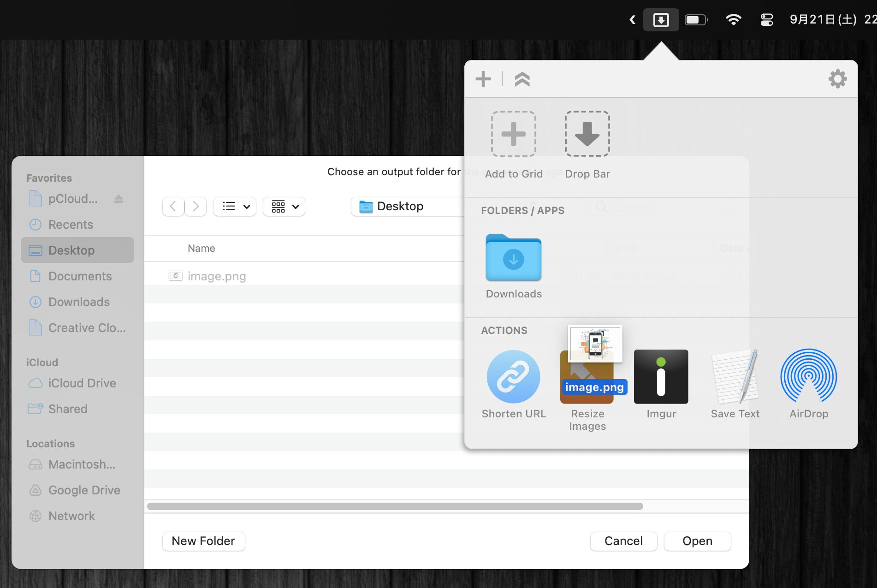The height and width of the screenshot is (588, 877).
Task: Eject the pCloud drive
Action: point(119,199)
